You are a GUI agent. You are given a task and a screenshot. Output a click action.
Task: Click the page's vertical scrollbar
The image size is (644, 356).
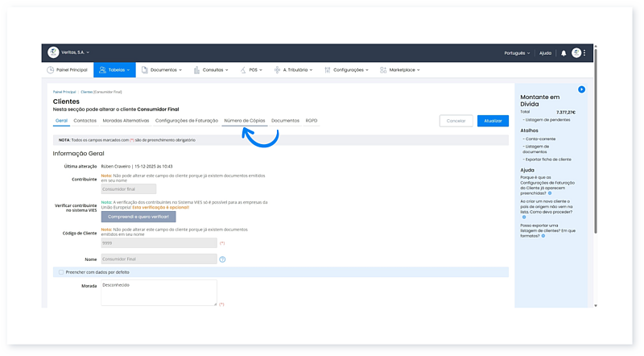click(595, 161)
